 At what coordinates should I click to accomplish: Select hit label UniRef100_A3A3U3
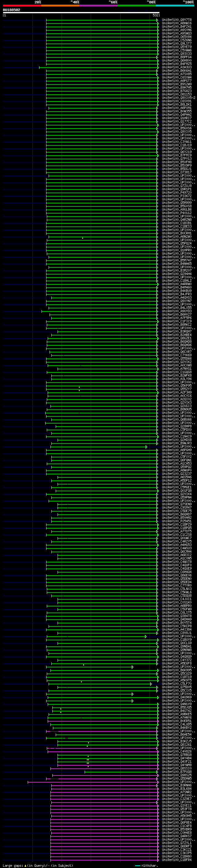click(x=177, y=67)
